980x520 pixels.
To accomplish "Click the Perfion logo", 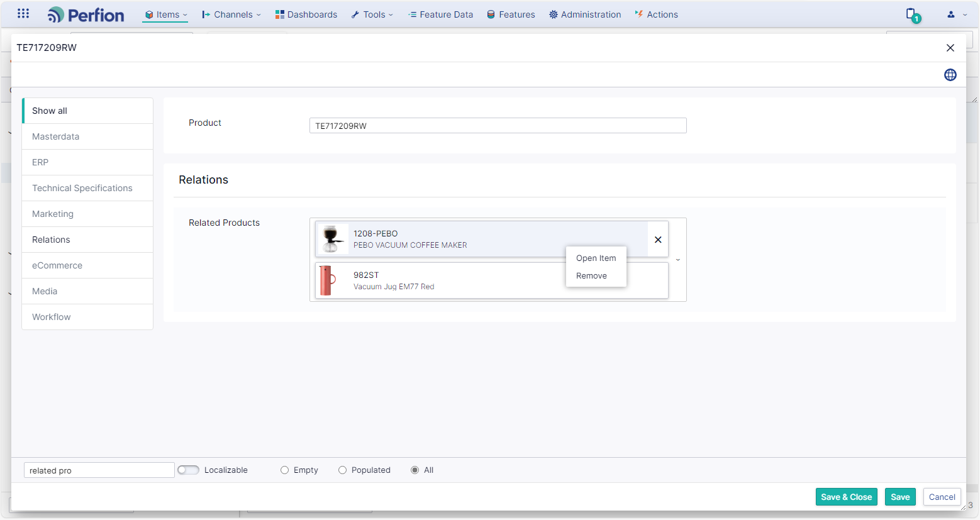I will [x=86, y=14].
